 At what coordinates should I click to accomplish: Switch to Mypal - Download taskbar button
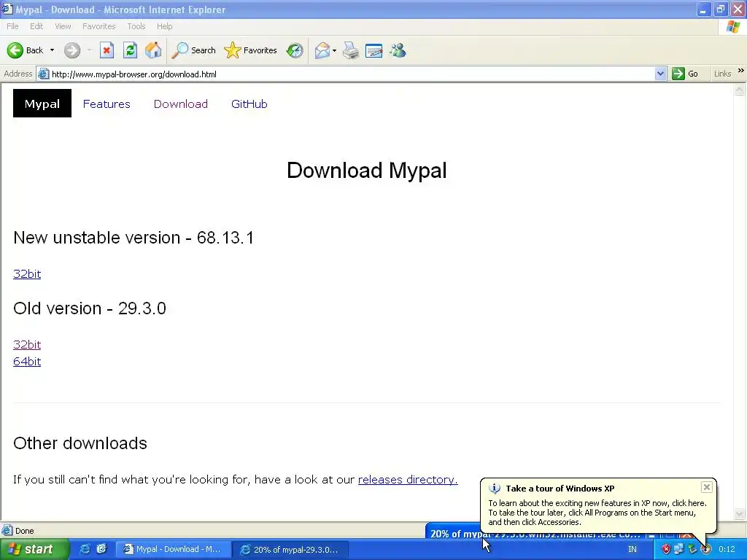[x=173, y=550]
